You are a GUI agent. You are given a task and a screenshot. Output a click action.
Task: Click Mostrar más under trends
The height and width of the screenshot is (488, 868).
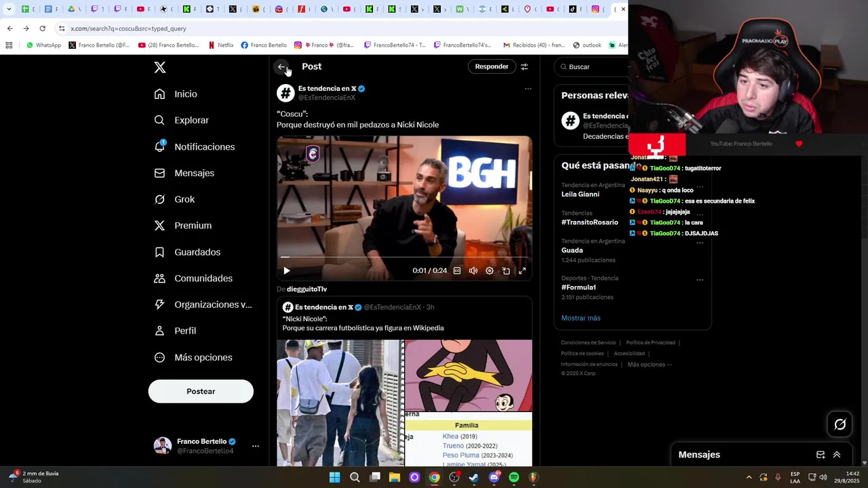(x=580, y=318)
